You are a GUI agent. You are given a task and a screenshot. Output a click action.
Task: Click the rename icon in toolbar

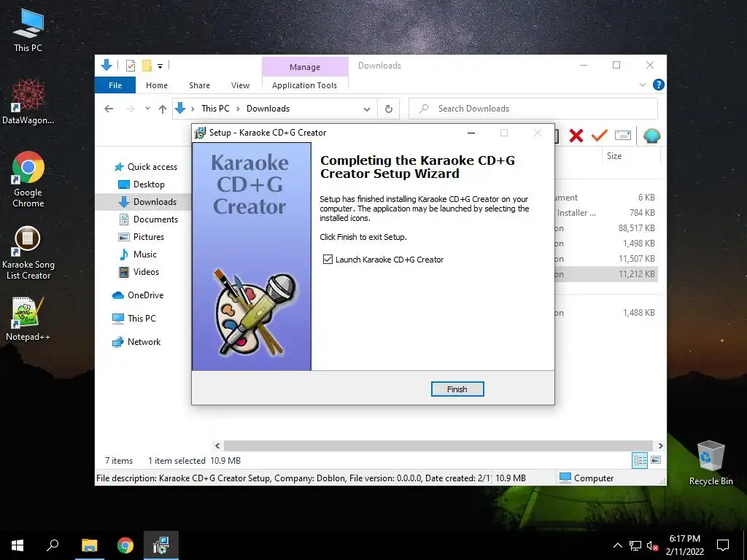pyautogui.click(x=623, y=136)
